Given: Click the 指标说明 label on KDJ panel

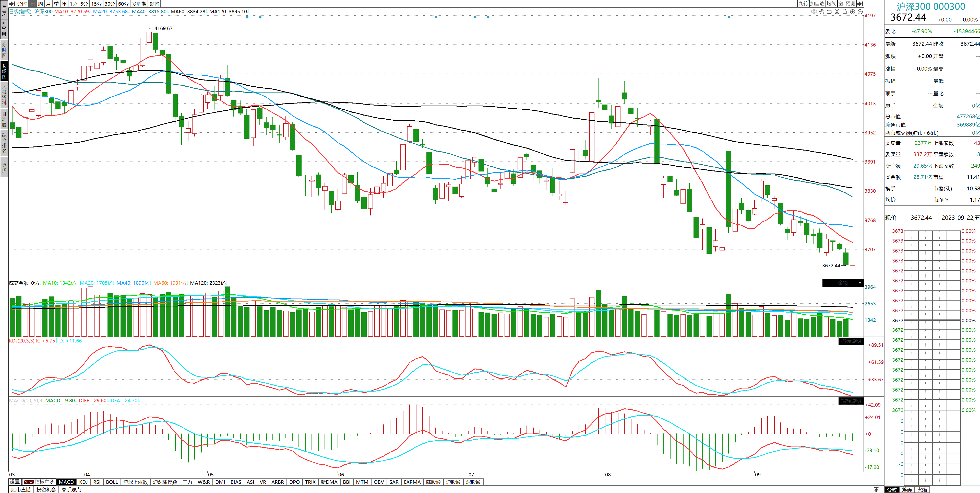Looking at the screenshot, I should [x=851, y=341].
